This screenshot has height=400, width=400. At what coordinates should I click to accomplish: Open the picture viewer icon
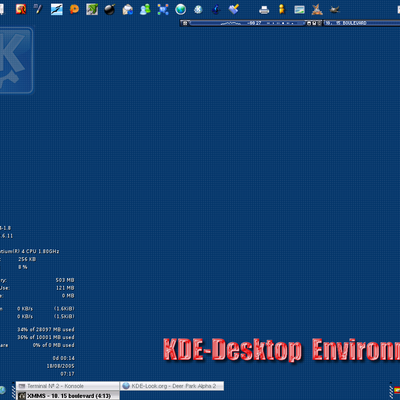[299, 10]
